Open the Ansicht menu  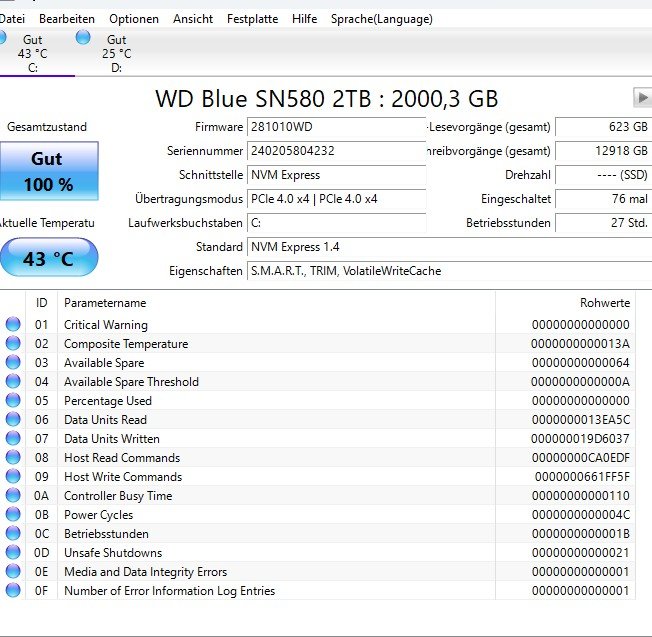[x=193, y=19]
